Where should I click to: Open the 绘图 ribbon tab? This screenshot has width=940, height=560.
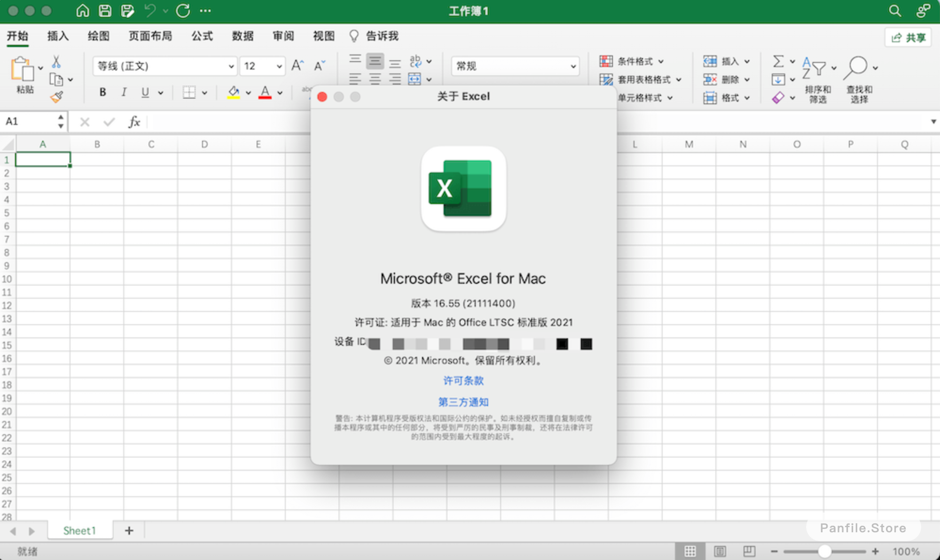tap(99, 36)
